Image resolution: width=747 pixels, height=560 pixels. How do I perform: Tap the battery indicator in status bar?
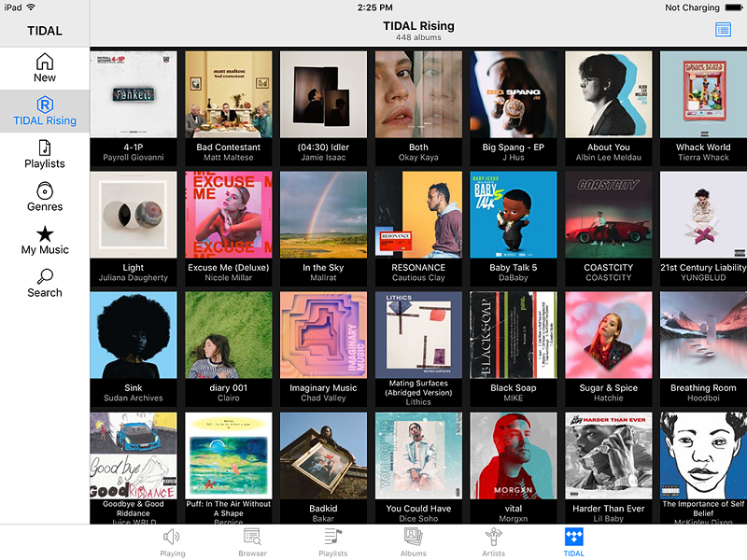click(733, 7)
